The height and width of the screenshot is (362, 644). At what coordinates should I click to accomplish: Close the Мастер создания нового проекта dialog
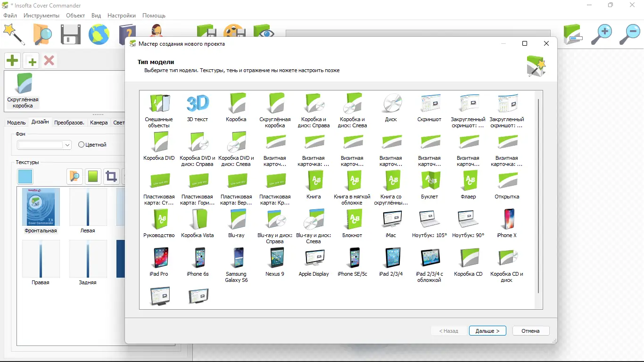click(546, 44)
